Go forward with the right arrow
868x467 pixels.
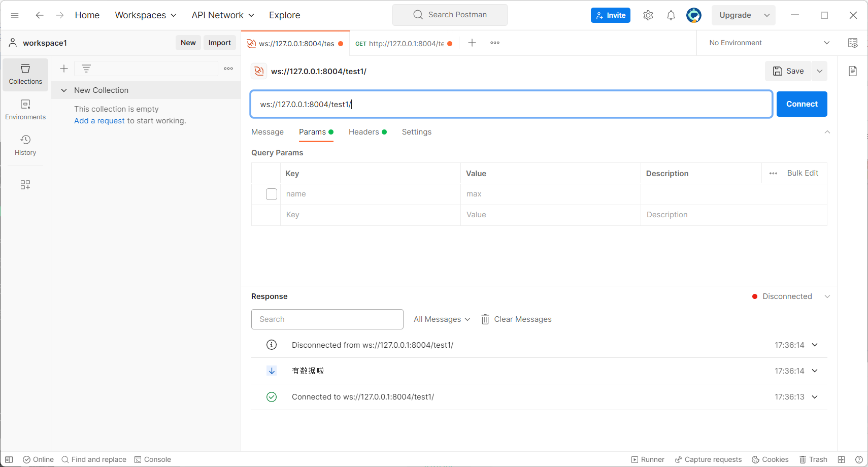pyautogui.click(x=60, y=15)
